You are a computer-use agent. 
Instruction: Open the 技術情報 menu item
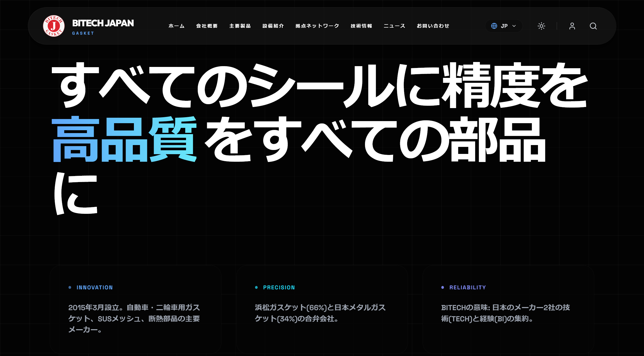tap(361, 26)
